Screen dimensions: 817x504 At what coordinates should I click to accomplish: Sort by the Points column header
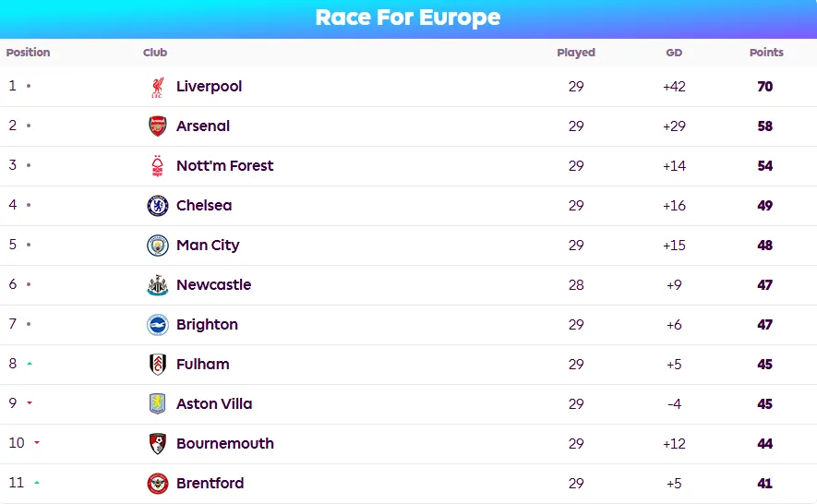(766, 52)
